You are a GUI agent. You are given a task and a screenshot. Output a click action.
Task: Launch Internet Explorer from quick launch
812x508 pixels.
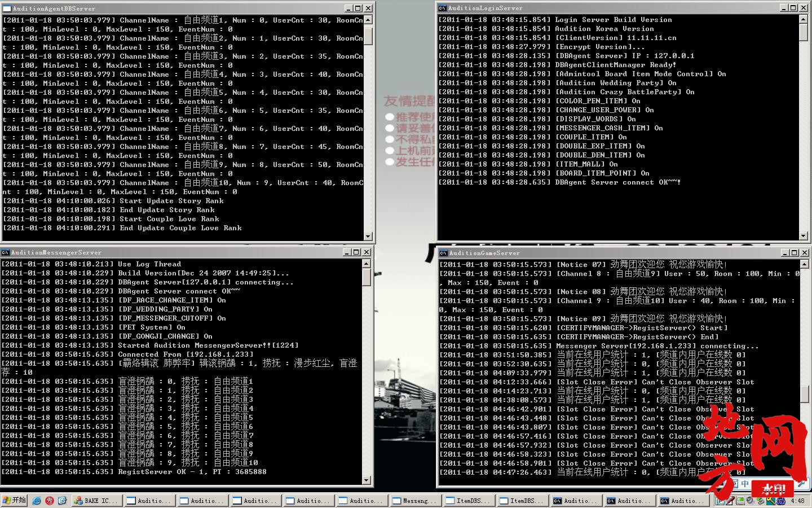click(x=37, y=501)
